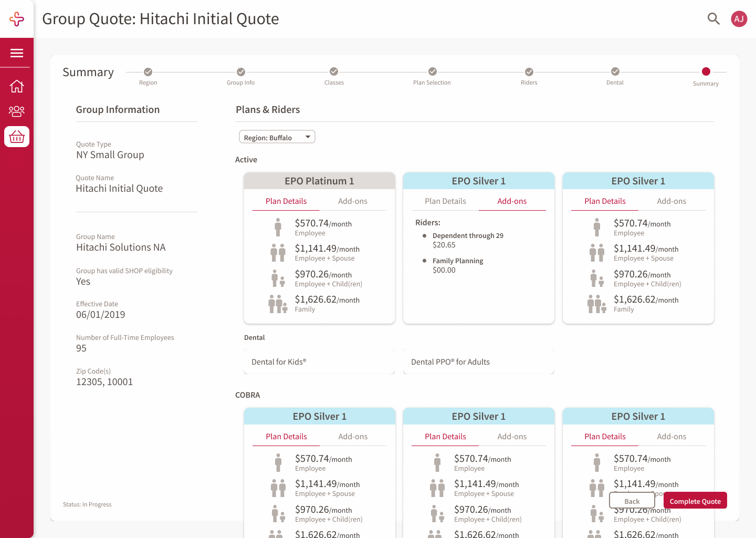Open Plan Details tab on EPO Platinum 1
This screenshot has height=538, width=756.
pyautogui.click(x=286, y=201)
